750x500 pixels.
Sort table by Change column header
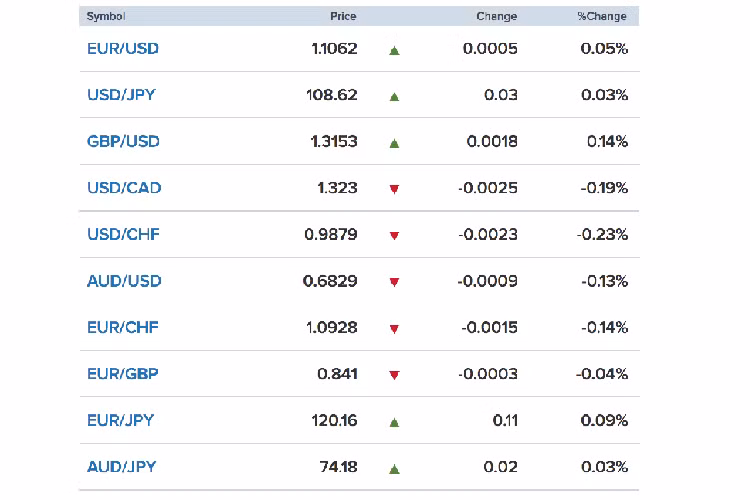pyautogui.click(x=497, y=16)
